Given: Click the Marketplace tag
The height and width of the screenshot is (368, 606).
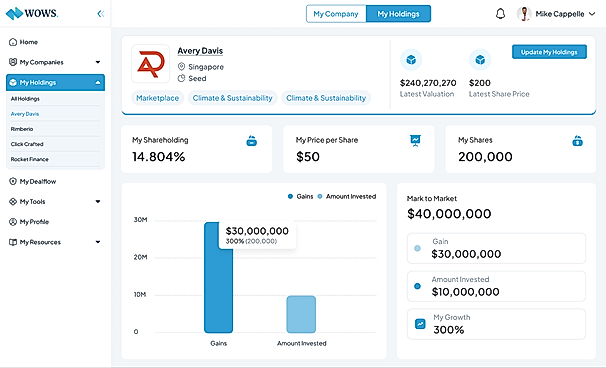Looking at the screenshot, I should (157, 98).
